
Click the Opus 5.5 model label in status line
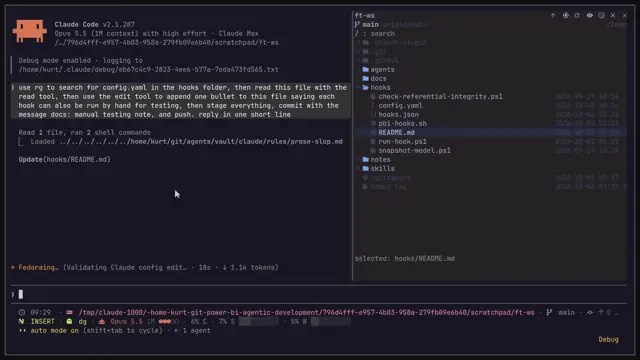coord(127,322)
